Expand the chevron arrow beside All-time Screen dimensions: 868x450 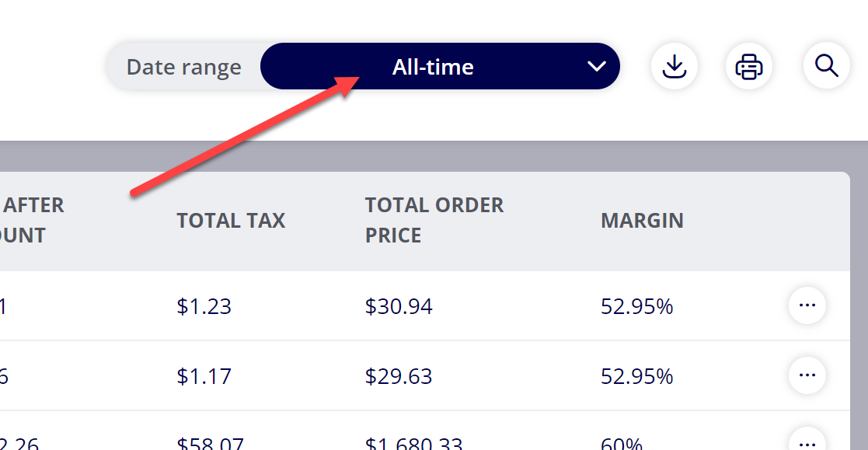(x=596, y=66)
